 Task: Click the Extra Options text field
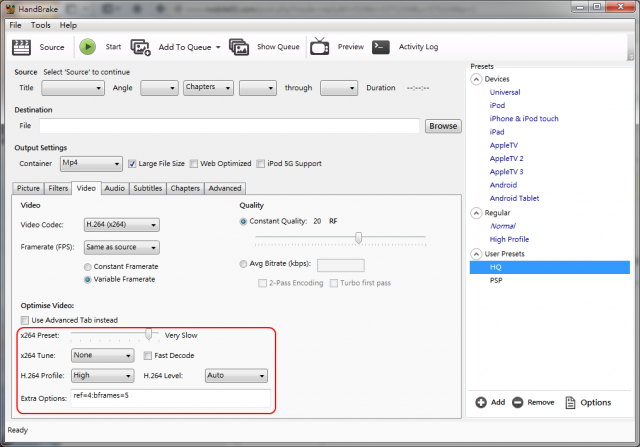click(171, 398)
